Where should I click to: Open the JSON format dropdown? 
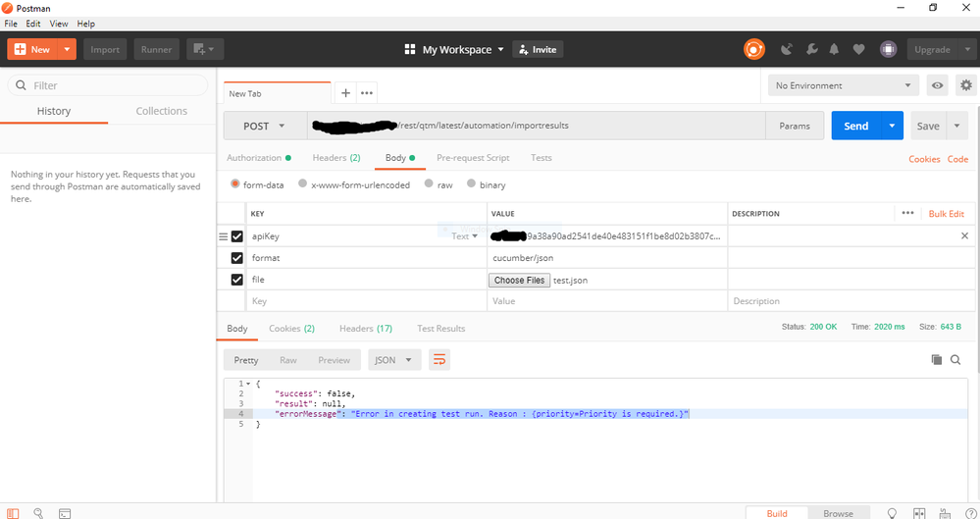(393, 359)
